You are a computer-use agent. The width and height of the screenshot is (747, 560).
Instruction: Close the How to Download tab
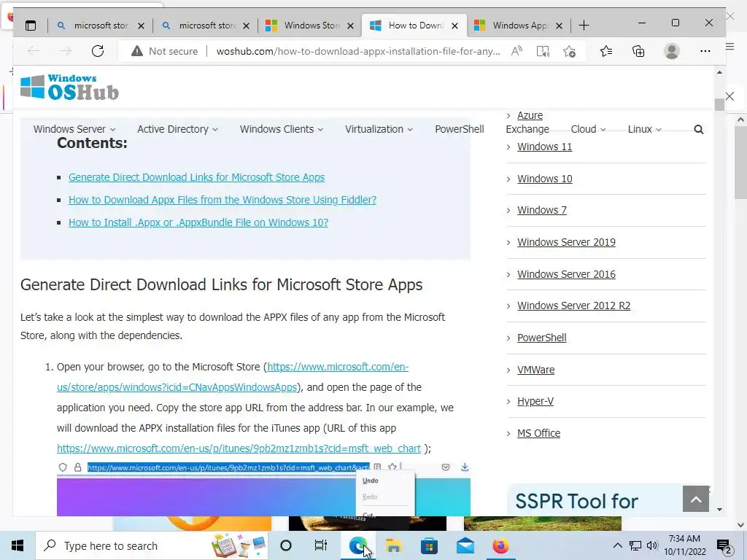point(455,26)
